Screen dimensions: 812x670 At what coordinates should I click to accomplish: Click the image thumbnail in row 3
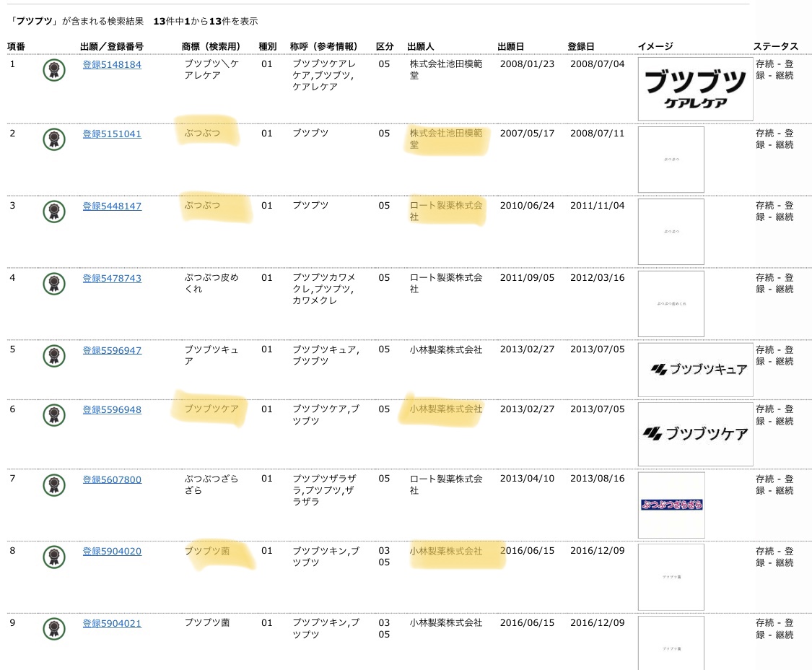click(x=671, y=232)
